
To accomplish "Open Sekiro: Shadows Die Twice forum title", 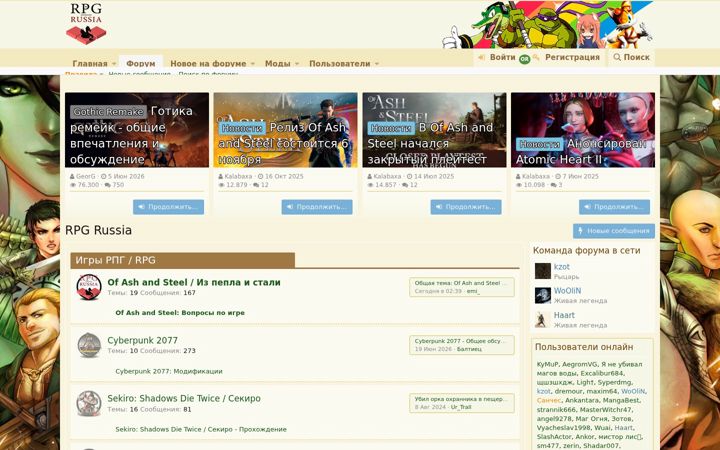I will pos(184,398).
